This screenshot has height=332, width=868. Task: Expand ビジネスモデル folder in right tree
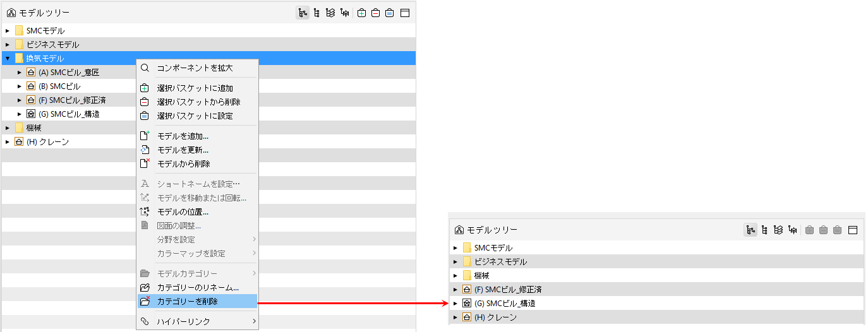(455, 261)
